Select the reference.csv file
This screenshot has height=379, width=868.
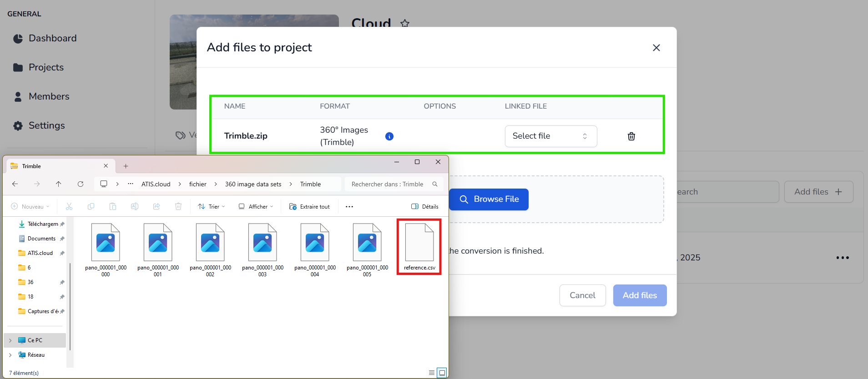[419, 247]
